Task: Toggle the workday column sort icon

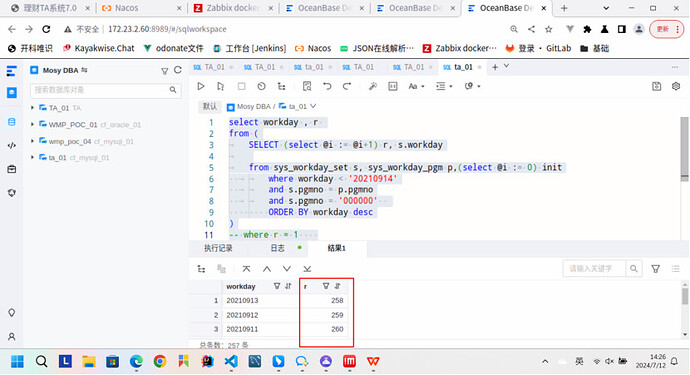Action: click(289, 286)
